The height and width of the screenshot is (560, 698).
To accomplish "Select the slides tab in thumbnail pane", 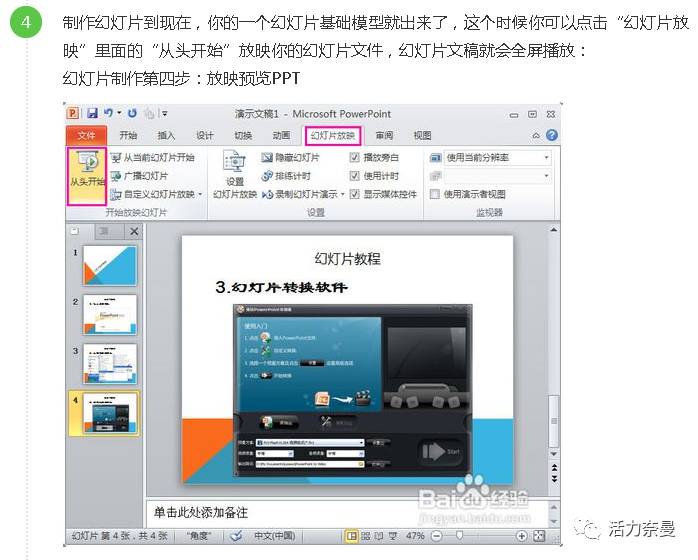I will [x=75, y=231].
